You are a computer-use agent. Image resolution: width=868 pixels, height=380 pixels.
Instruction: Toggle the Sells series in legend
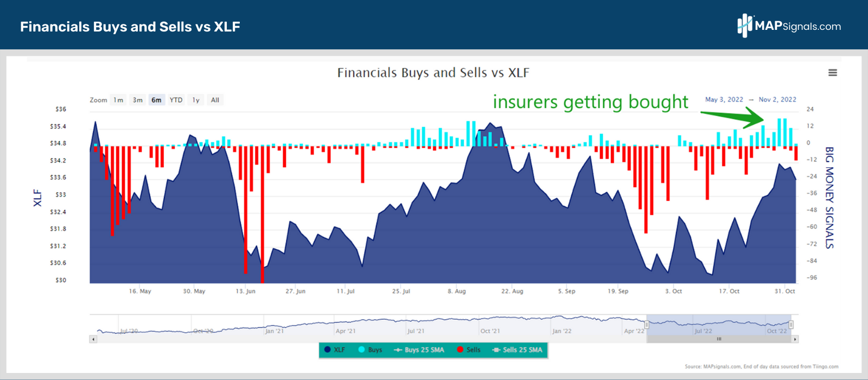tap(469, 350)
